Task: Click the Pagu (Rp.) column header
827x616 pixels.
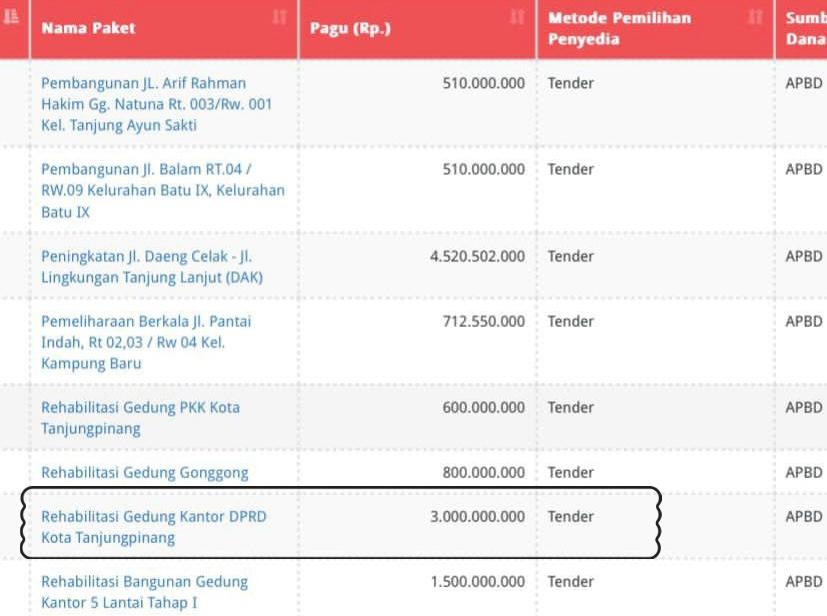Action: (x=350, y=28)
